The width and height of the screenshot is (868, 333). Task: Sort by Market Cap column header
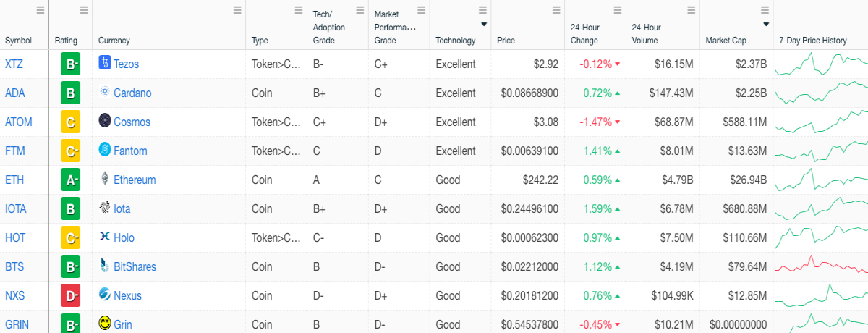(726, 41)
